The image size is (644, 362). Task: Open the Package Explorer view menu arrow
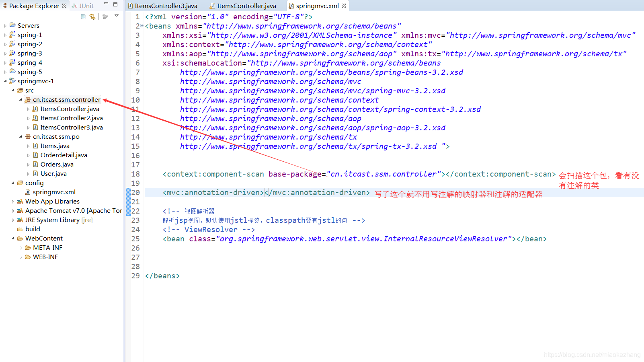(117, 16)
